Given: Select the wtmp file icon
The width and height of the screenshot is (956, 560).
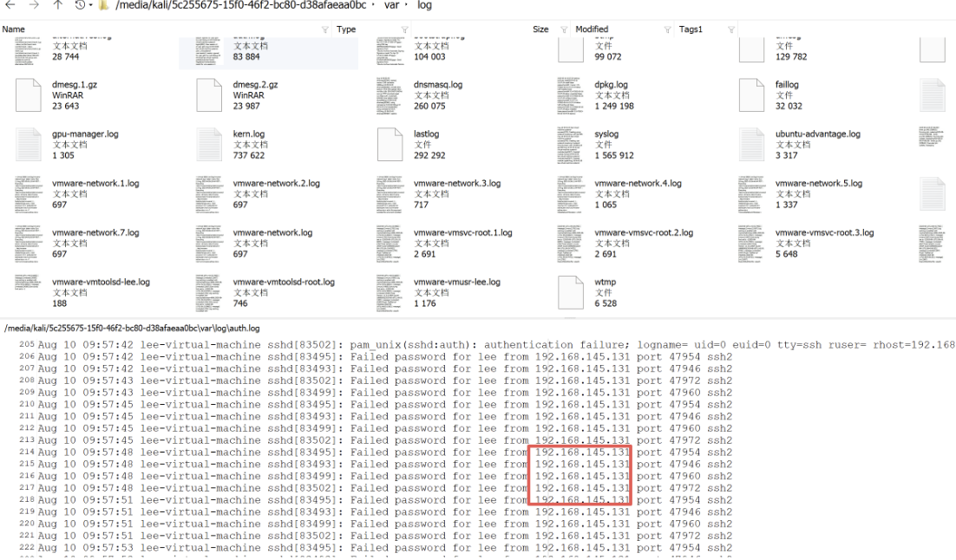Looking at the screenshot, I should click(x=570, y=292).
